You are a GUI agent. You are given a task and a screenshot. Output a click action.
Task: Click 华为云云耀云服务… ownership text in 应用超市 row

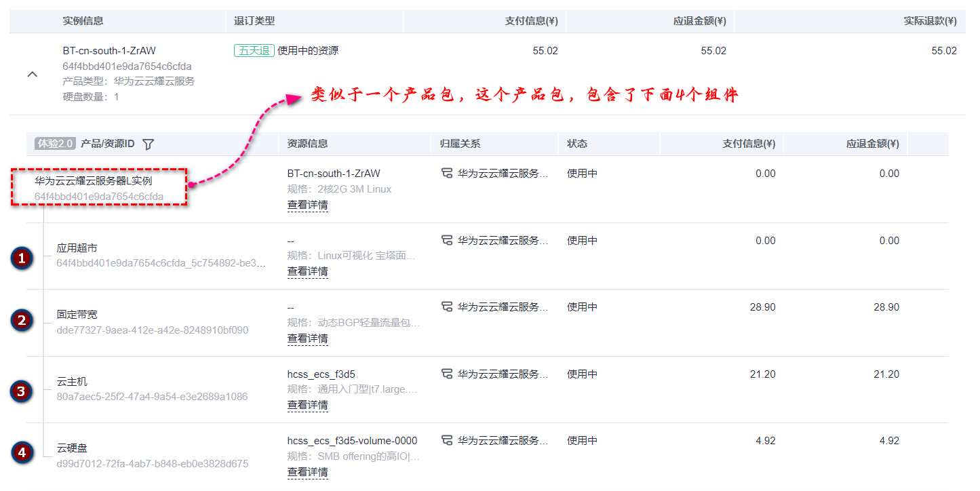[x=503, y=240]
